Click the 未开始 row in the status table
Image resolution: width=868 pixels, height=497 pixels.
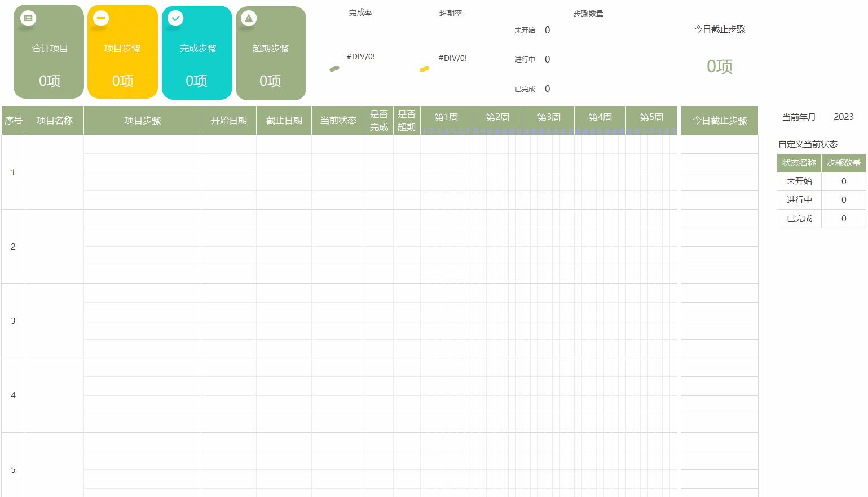[799, 181]
